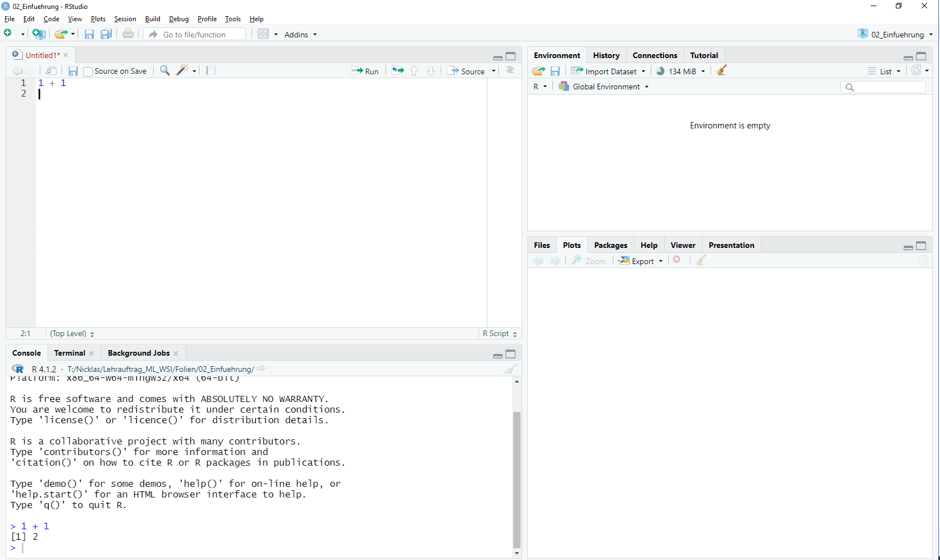Click the Show in new window icon in editor
Image resolution: width=940 pixels, height=560 pixels.
[51, 70]
